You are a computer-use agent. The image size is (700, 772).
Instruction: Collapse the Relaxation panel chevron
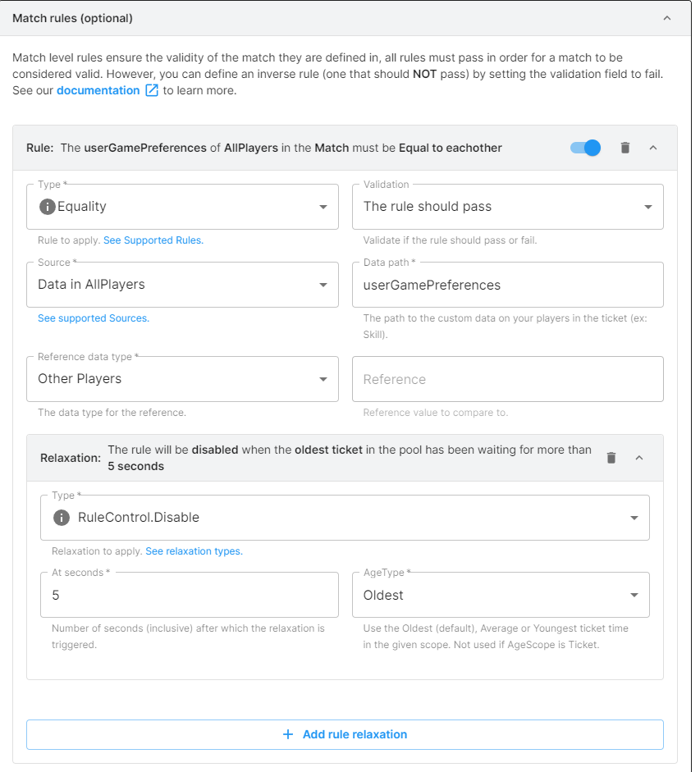click(639, 458)
